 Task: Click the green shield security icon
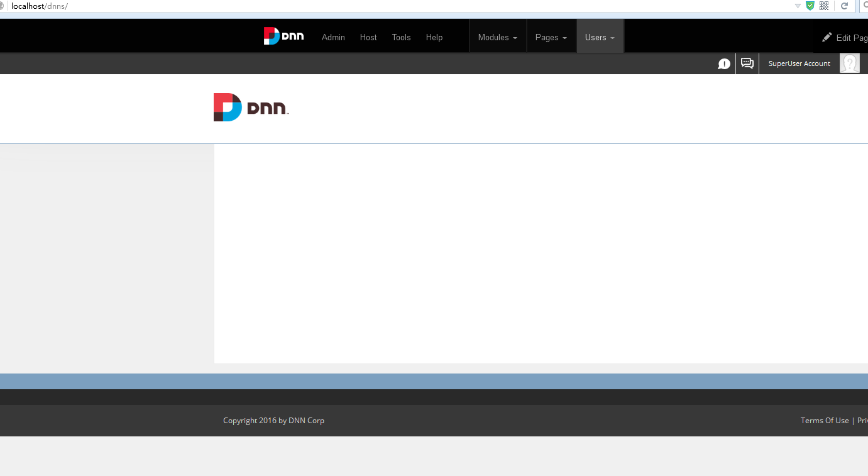click(x=810, y=6)
